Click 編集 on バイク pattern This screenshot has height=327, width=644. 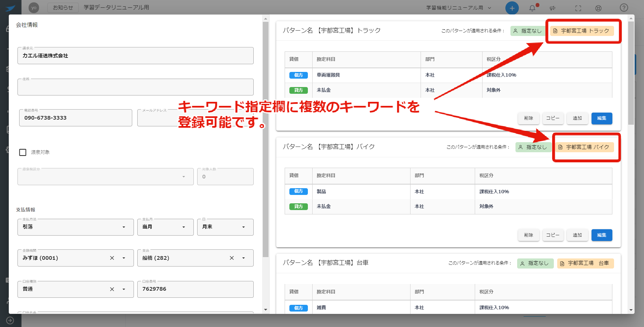[x=602, y=235]
